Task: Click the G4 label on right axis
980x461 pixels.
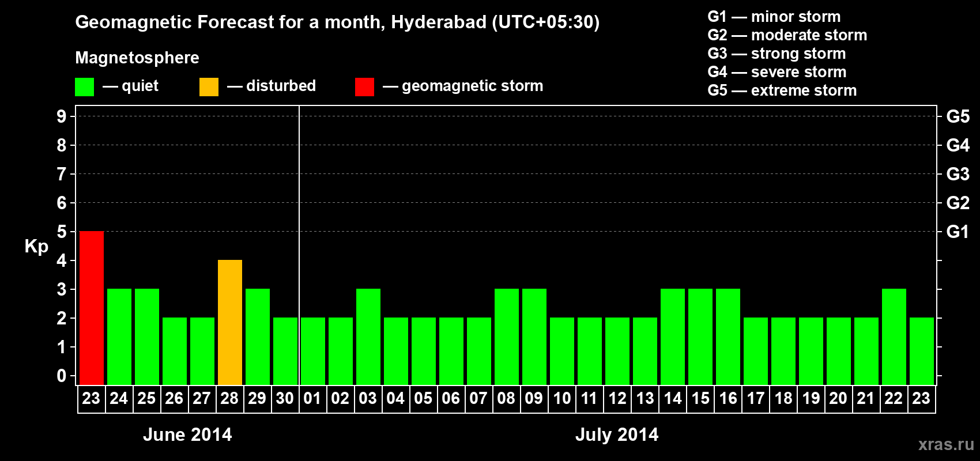Action: (x=958, y=145)
